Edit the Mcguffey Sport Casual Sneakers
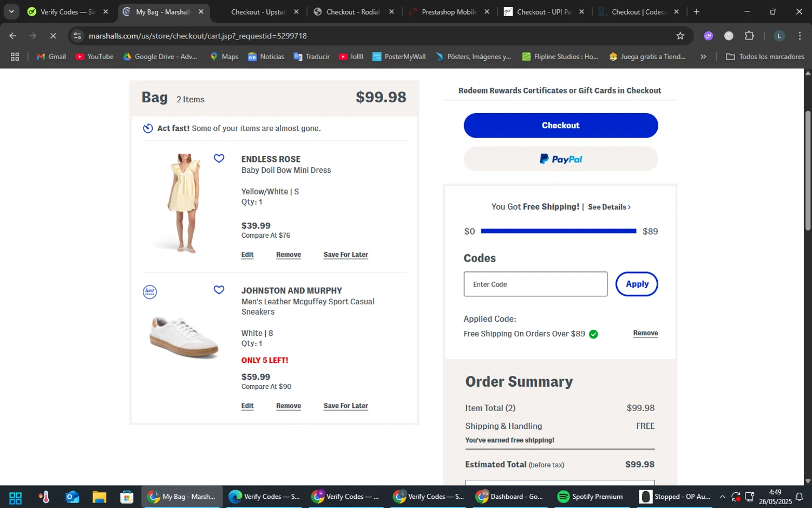The image size is (812, 508). point(247,406)
